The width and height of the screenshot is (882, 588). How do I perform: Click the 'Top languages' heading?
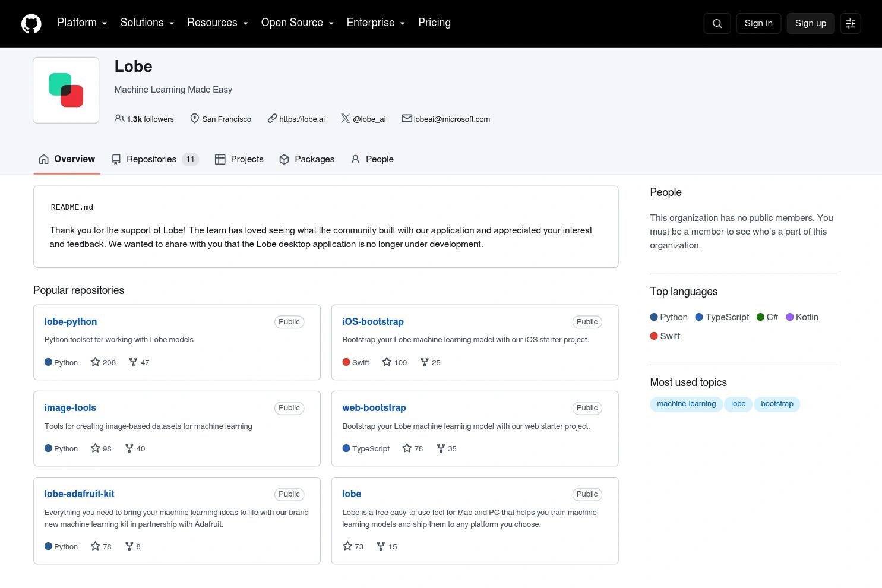coord(684,292)
